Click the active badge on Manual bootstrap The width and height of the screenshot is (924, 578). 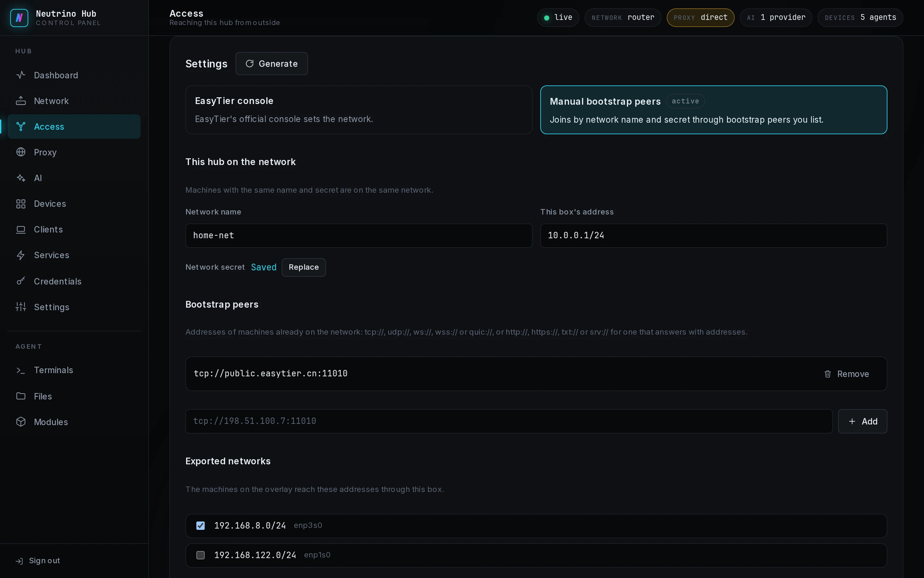(x=685, y=101)
